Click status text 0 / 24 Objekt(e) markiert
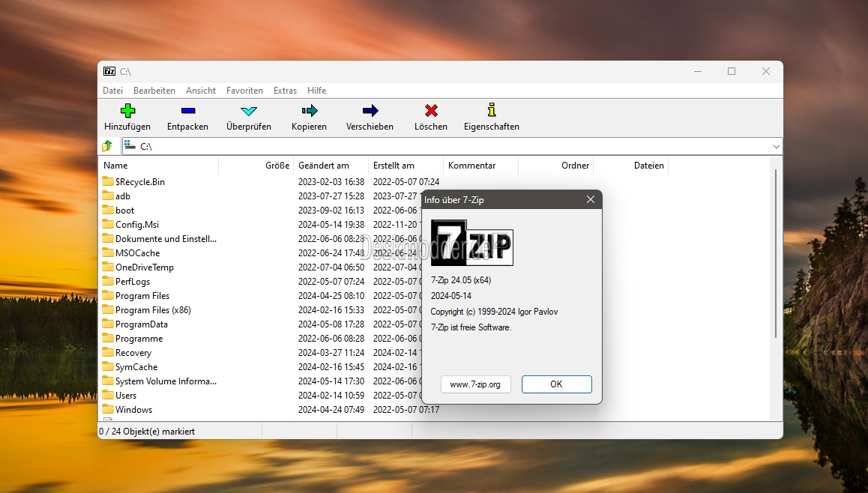 click(x=147, y=431)
